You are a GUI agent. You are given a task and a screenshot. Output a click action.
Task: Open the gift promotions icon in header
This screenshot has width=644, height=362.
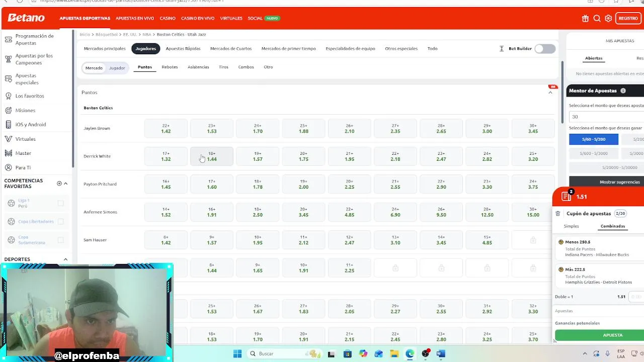585,18
